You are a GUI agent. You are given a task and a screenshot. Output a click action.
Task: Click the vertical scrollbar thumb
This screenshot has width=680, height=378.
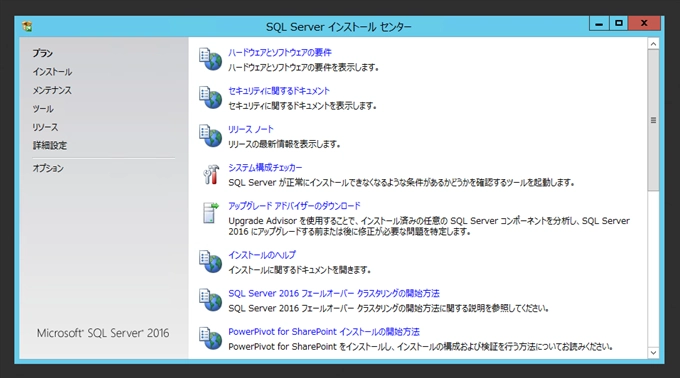pos(653,120)
